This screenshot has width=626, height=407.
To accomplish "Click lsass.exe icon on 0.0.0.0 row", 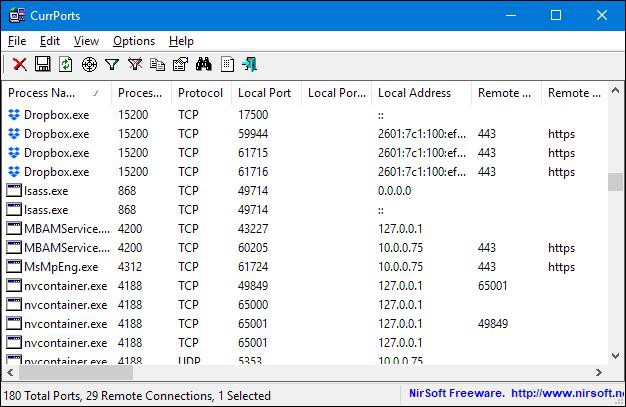I will pos(14,191).
